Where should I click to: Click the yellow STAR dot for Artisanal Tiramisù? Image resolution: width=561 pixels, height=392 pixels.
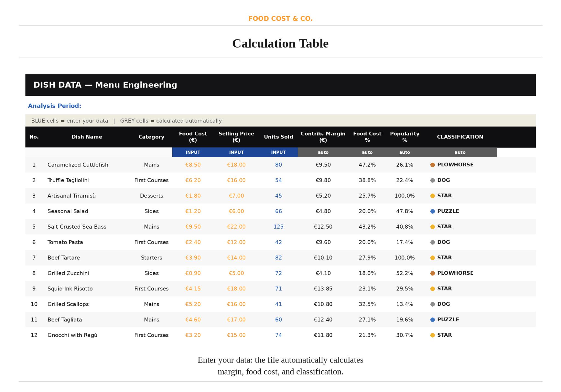(x=433, y=196)
